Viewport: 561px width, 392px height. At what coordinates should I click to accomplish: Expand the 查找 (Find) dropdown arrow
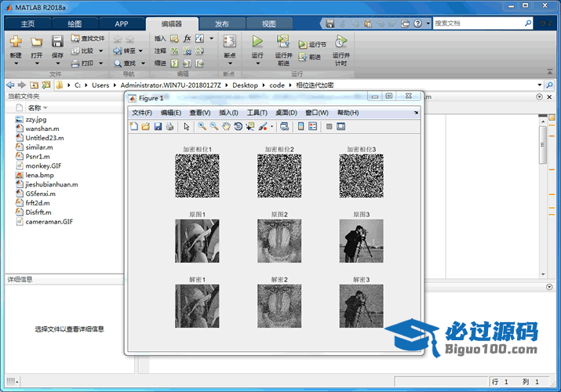click(143, 64)
